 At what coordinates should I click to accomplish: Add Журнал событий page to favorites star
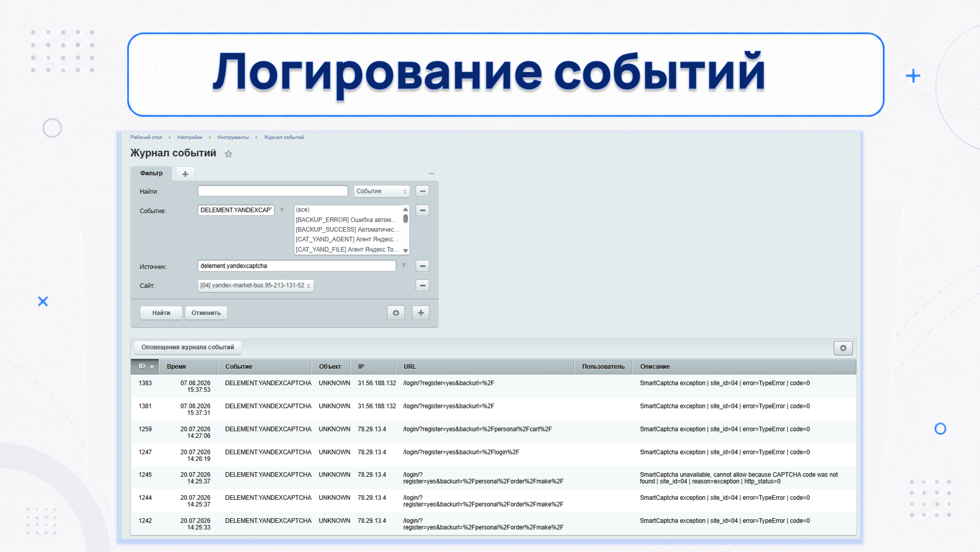[x=228, y=154]
